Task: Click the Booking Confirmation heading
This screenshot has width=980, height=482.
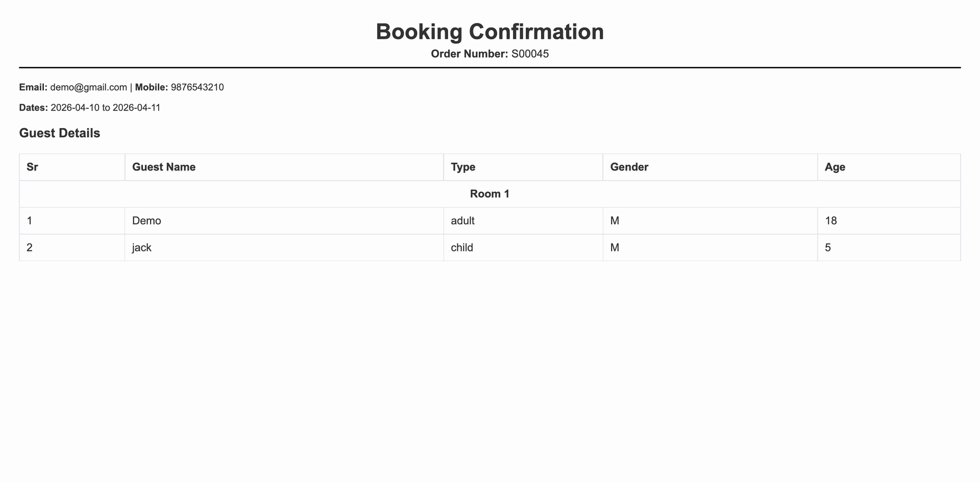Action: 490,32
